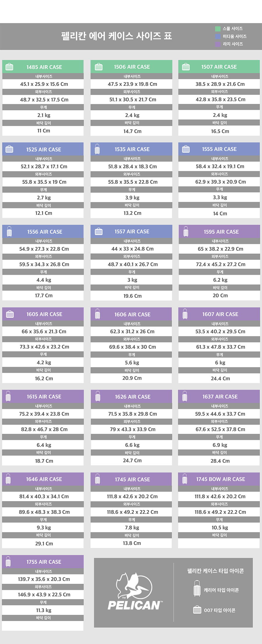
Task: Click the carrier type legend icon
Action: [x=197, y=588]
